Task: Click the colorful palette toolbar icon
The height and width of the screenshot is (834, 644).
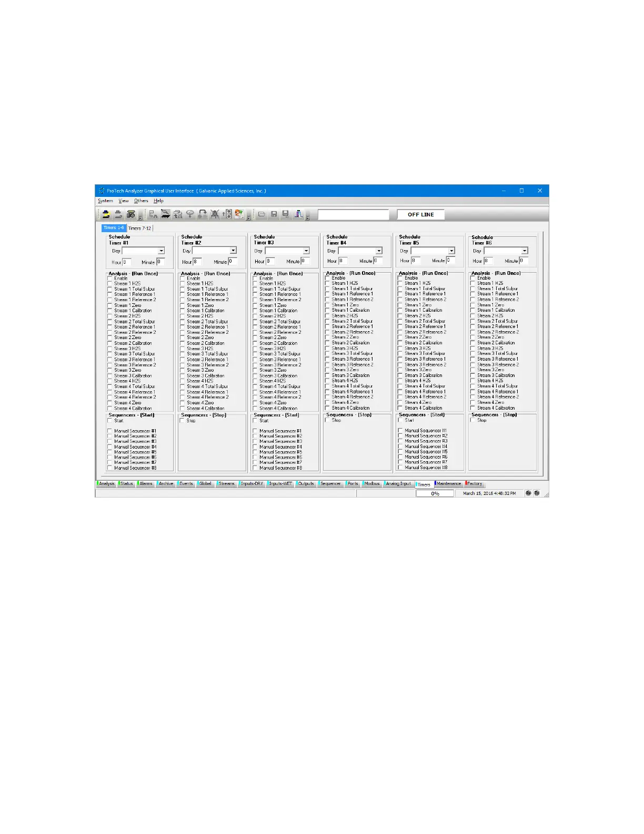Action: pyautogui.click(x=239, y=214)
